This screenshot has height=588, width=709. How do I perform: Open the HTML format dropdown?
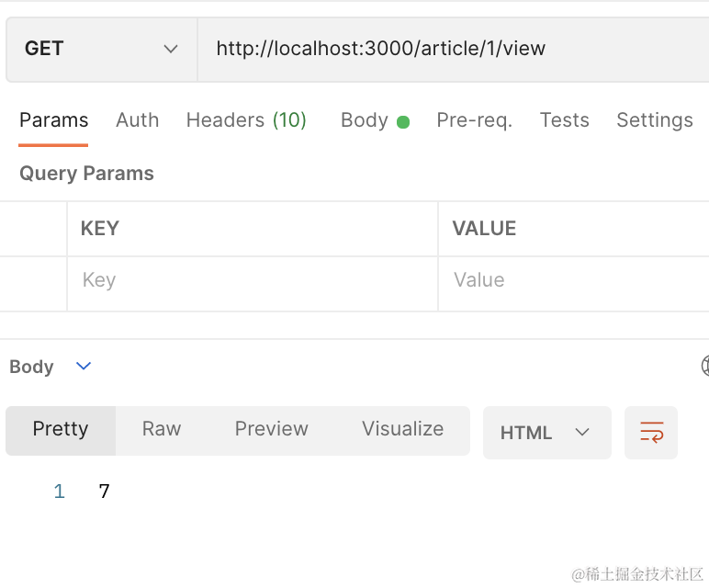[x=546, y=433]
